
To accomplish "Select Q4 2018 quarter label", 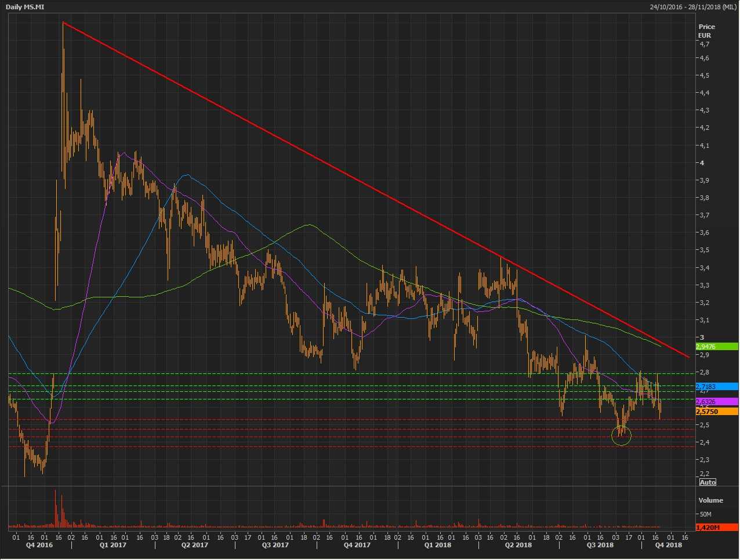I will pos(669,545).
